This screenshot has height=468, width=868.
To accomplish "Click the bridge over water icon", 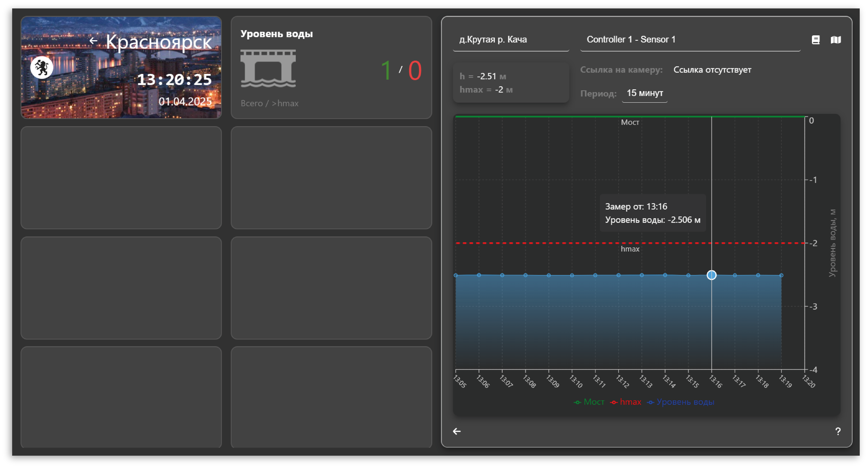I will click(268, 68).
